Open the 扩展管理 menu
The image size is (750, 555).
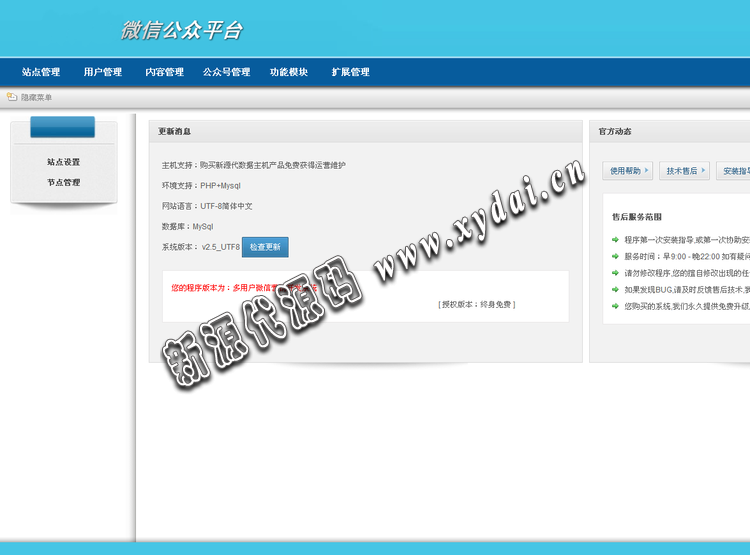(351, 72)
